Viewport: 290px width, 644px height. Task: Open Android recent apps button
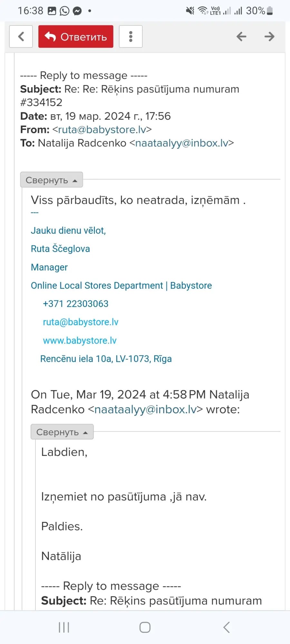click(x=64, y=627)
